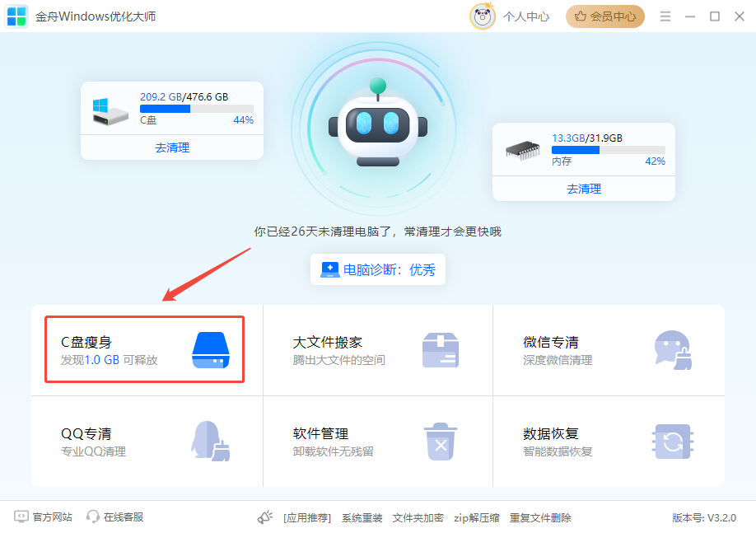Open the 微信专清 feature title
This screenshot has height=533, width=756.
tap(551, 342)
